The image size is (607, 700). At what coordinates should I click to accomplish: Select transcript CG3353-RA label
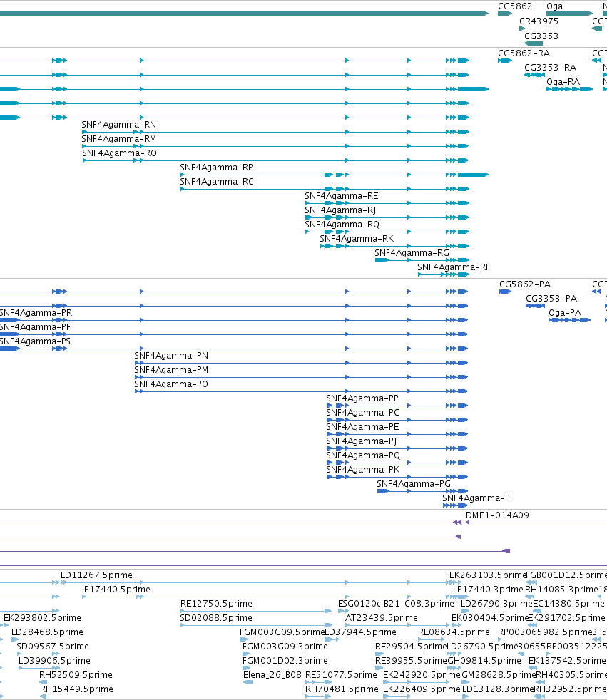tap(550, 68)
